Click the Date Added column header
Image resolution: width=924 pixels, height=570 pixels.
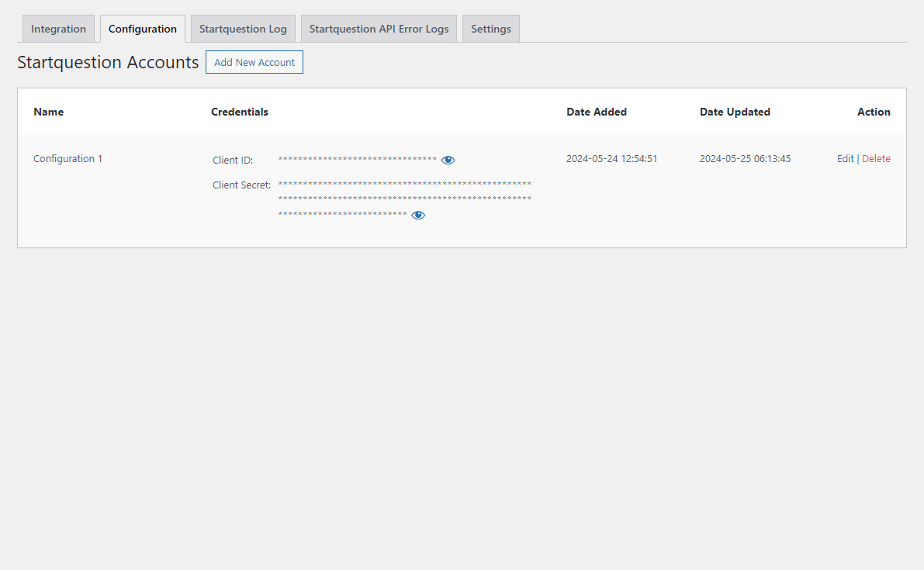pos(597,112)
